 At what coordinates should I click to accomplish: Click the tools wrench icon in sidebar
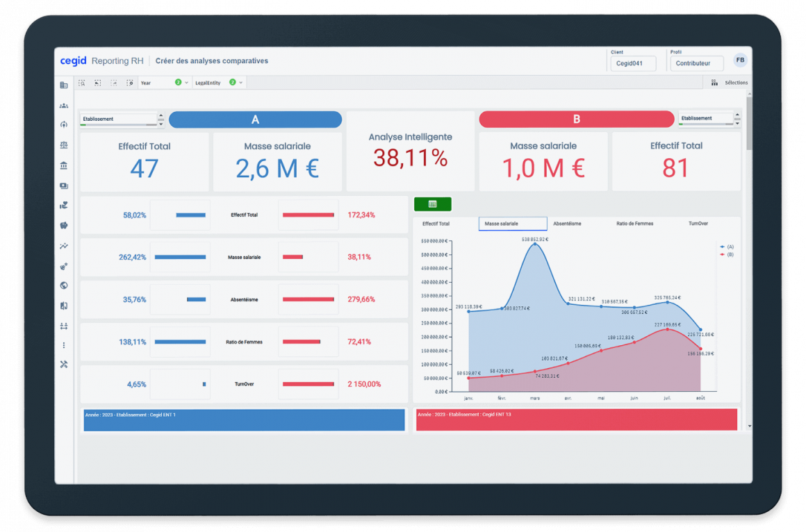point(64,365)
